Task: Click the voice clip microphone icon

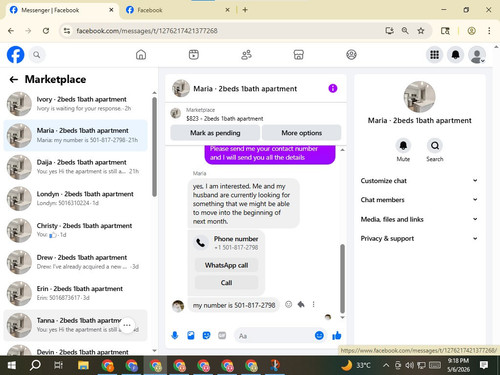Action: click(x=175, y=335)
